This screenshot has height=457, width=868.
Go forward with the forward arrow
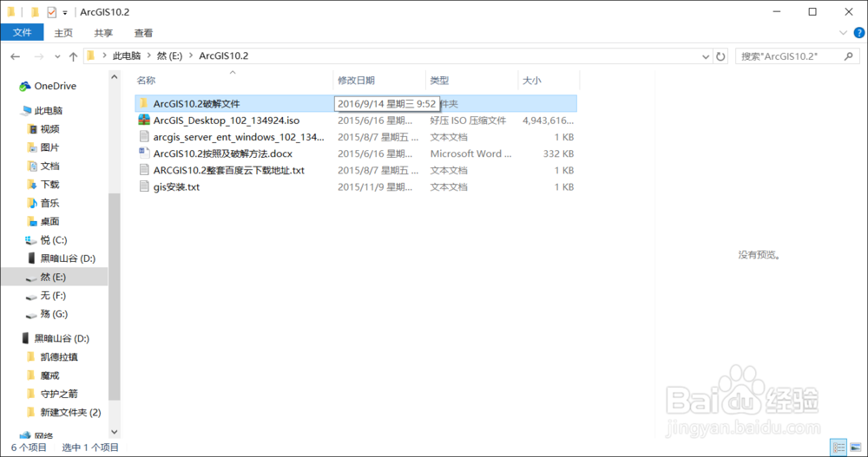(x=39, y=56)
